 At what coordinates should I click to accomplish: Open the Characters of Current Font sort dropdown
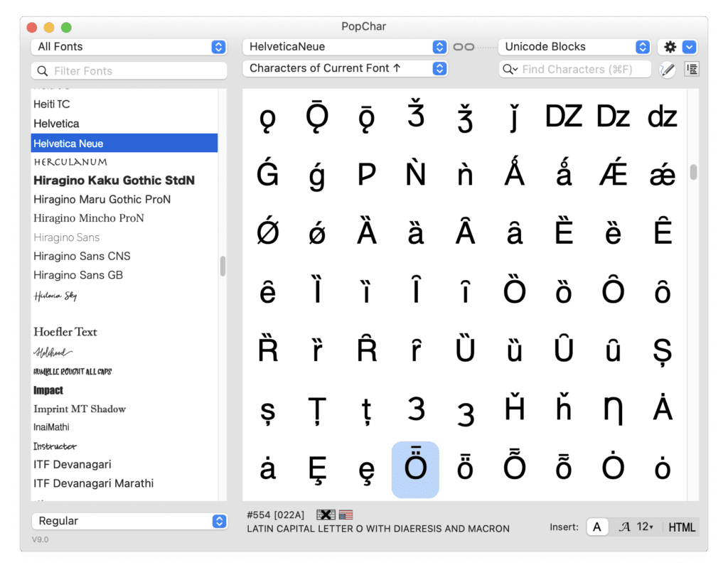[440, 69]
